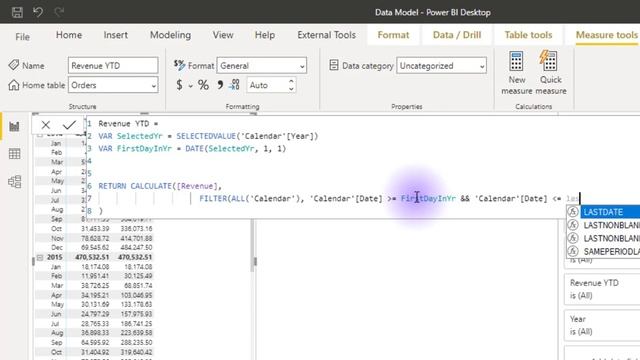Screen dimensions: 640x360
Task: Open the External Tools tab
Action: (327, 35)
